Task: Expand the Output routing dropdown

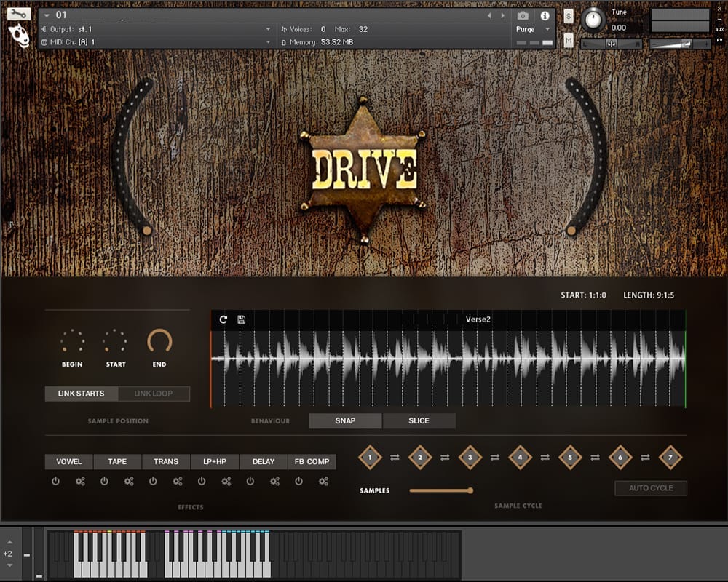Action: point(268,30)
